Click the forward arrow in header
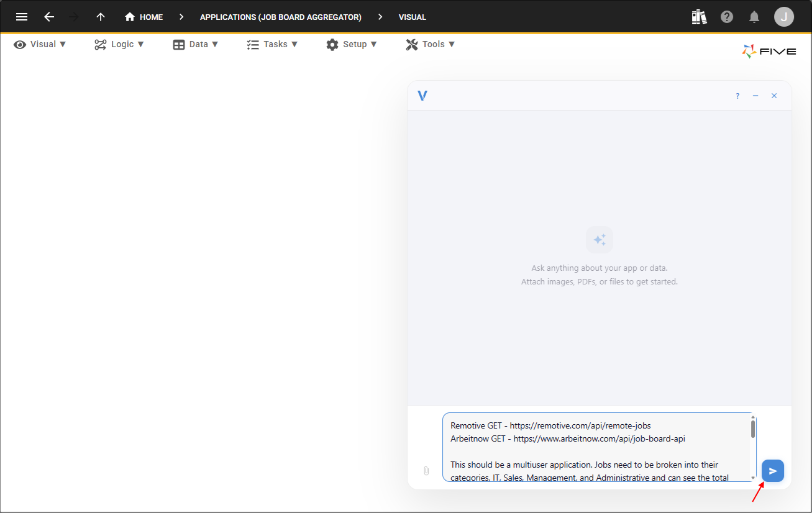812x513 pixels. pyautogui.click(x=74, y=17)
